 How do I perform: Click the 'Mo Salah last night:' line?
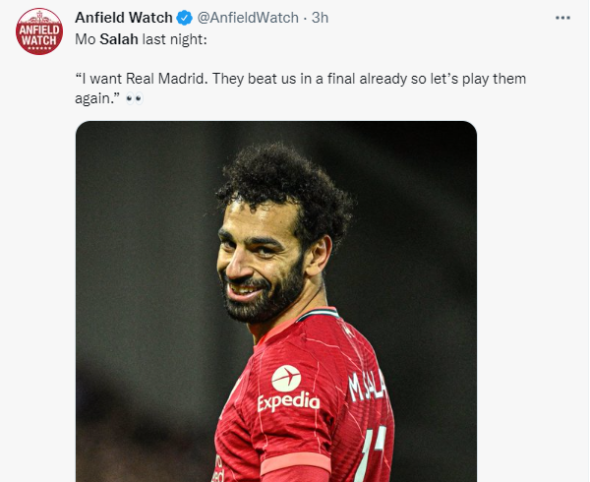pyautogui.click(x=141, y=39)
